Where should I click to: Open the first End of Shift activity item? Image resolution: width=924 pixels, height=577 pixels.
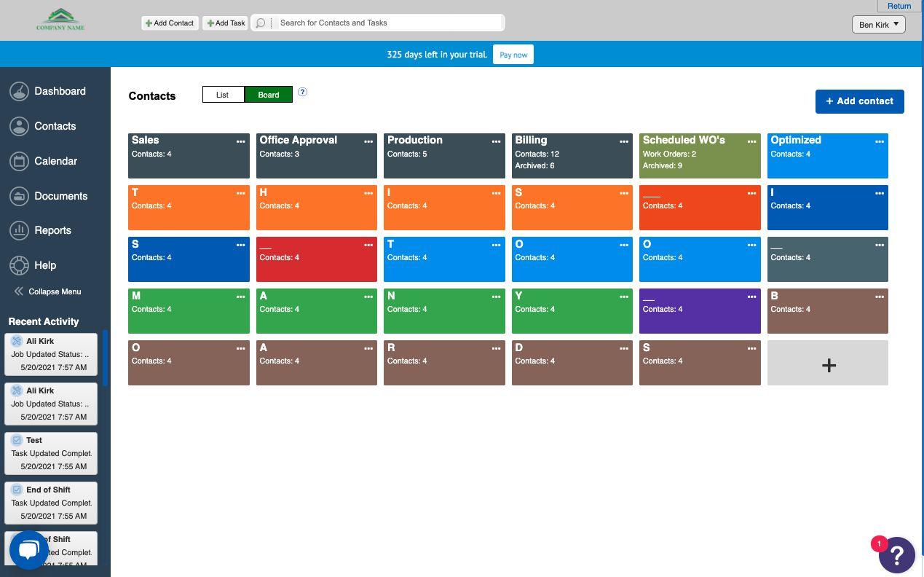point(51,503)
